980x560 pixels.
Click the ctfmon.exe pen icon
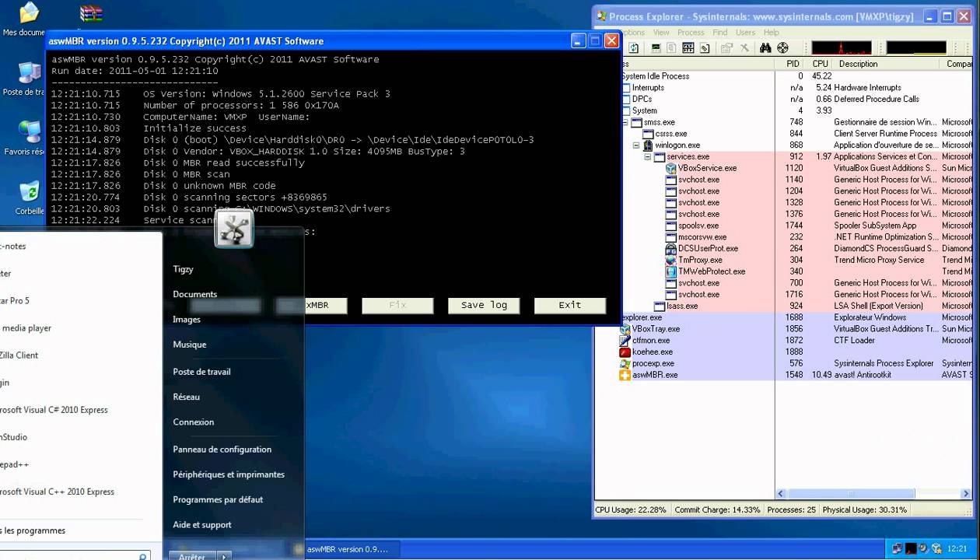click(x=625, y=341)
